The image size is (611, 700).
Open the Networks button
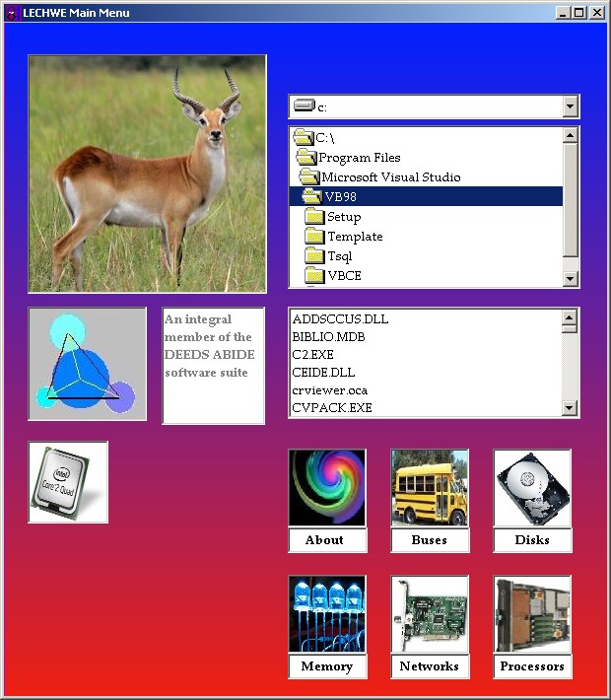[x=431, y=666]
